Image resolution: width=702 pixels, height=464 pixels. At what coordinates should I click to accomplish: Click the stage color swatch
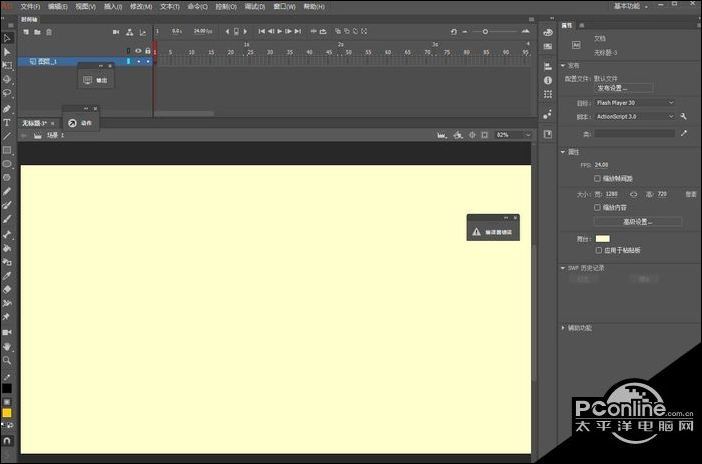tap(603, 239)
